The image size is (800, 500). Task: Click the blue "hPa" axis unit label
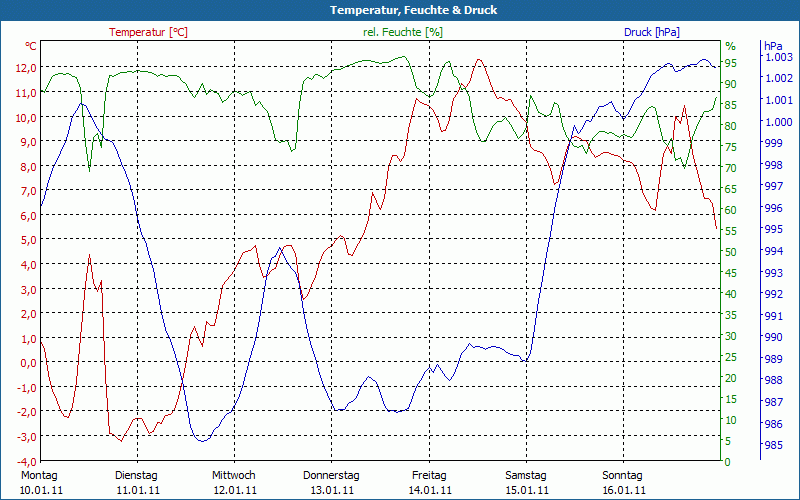773,46
